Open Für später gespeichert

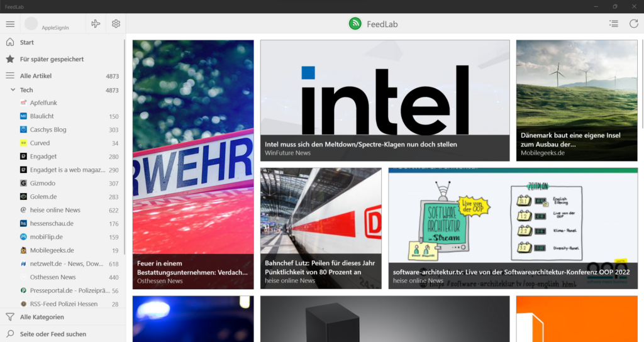click(62, 59)
